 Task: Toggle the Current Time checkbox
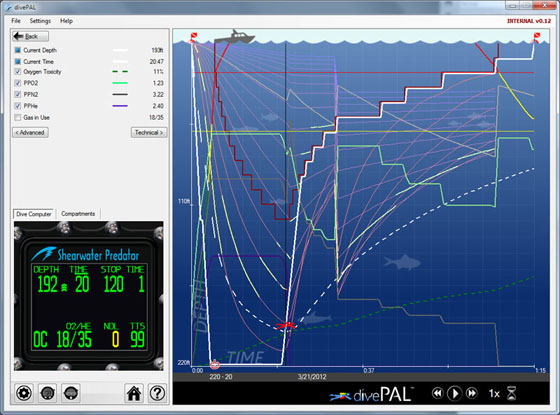click(18, 61)
